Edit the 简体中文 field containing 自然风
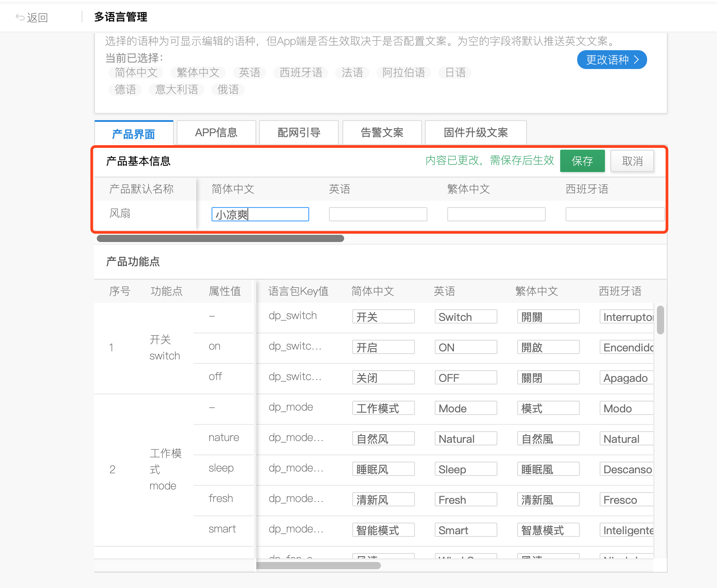717x588 pixels. 384,438
